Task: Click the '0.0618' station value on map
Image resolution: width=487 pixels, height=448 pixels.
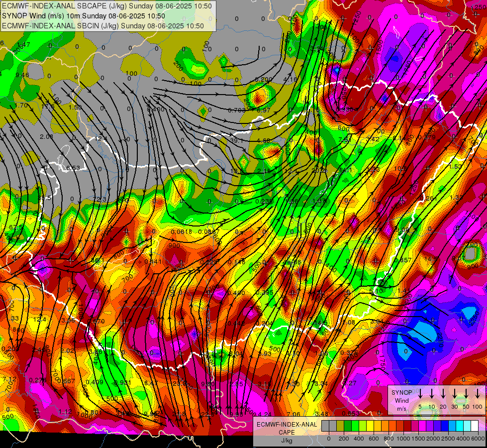Action: [x=182, y=231]
